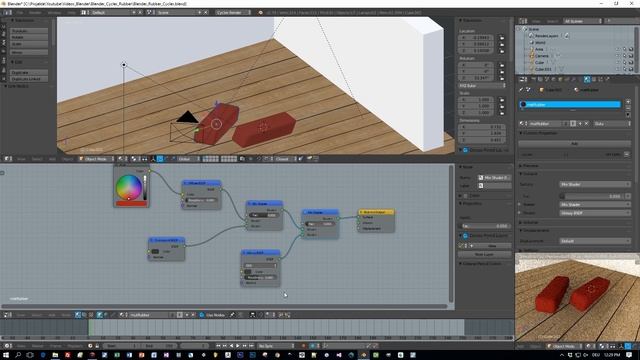This screenshot has height=360, width=640.
Task: Click the Mirror button in tool shelf
Action: (x=29, y=52)
